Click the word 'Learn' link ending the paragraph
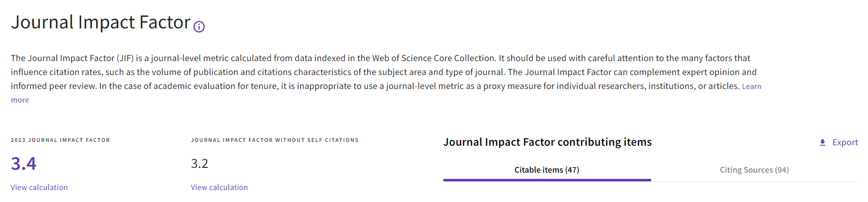 click(x=752, y=87)
